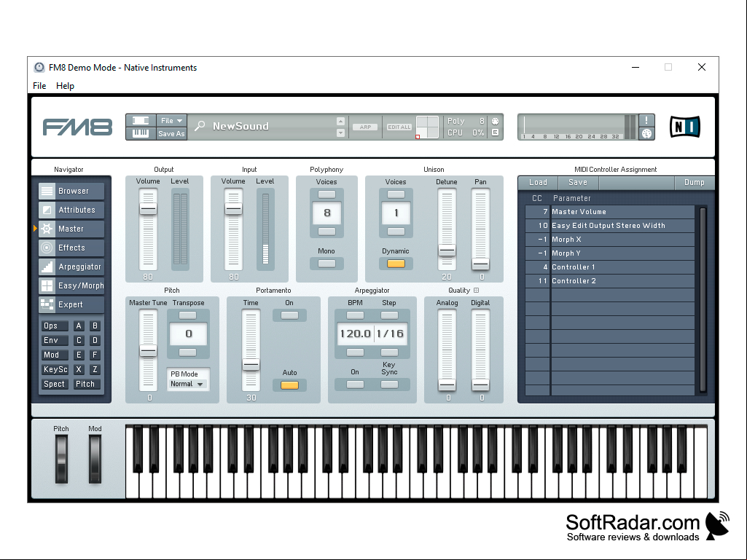This screenshot has height=560, width=747.
Task: Open the Effects page in Navigator
Action: [x=71, y=248]
